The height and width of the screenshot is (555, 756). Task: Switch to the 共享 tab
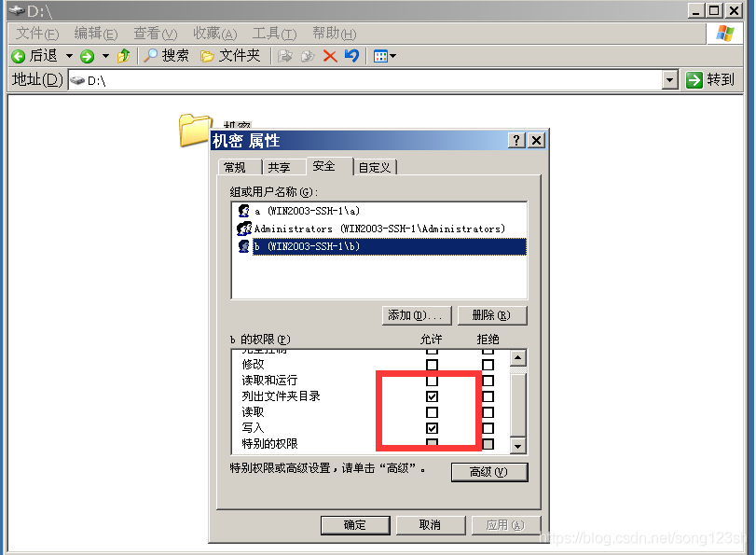284,167
